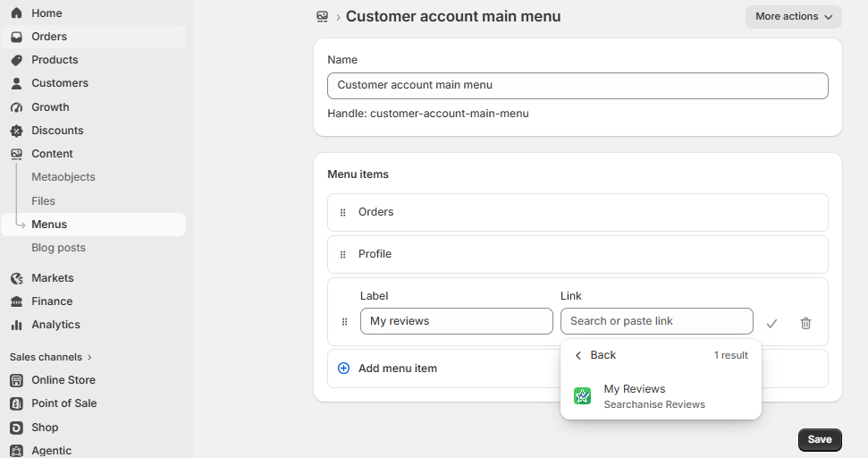The width and height of the screenshot is (868, 458).
Task: Expand the More actions dropdown
Action: 793,17
